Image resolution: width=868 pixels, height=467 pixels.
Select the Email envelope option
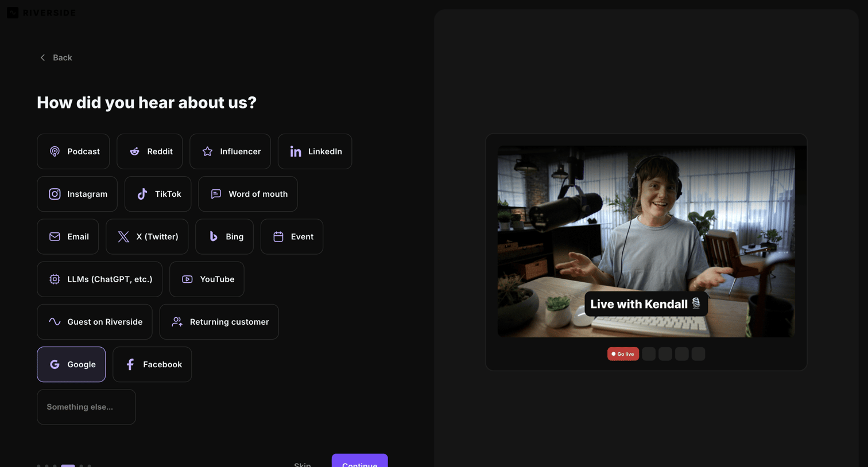coord(68,236)
